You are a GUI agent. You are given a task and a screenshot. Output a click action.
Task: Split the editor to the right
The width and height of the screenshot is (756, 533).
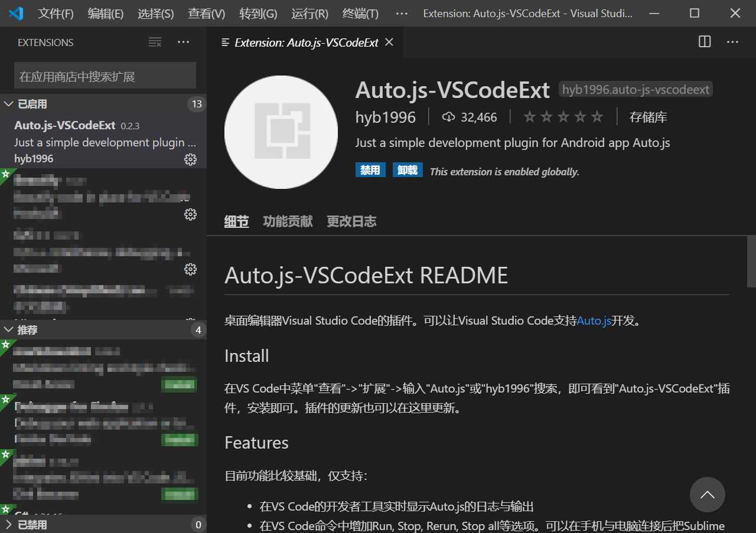705,42
